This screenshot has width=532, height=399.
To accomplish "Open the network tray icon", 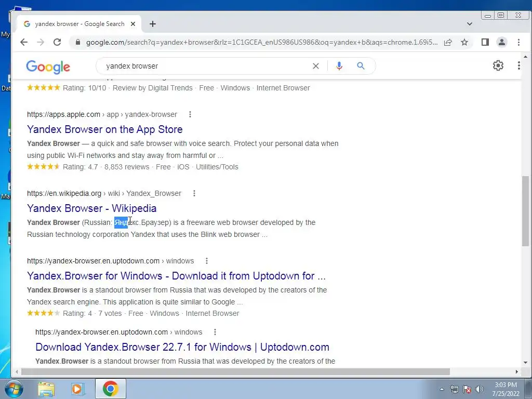I will (x=454, y=389).
